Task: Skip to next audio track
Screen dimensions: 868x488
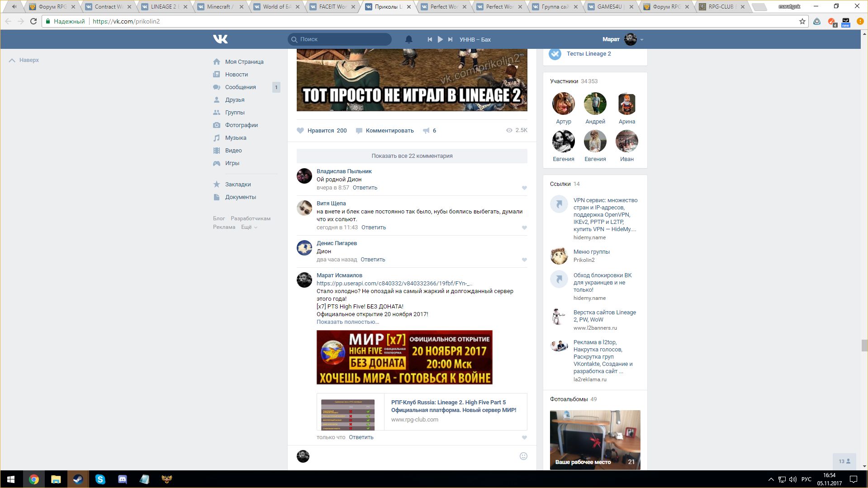Action: (450, 39)
